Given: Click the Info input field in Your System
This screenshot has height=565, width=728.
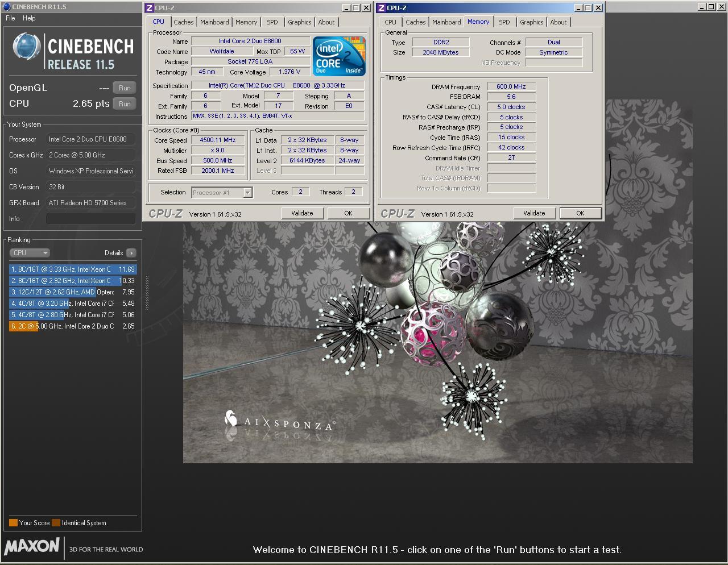Looking at the screenshot, I should click(91, 219).
